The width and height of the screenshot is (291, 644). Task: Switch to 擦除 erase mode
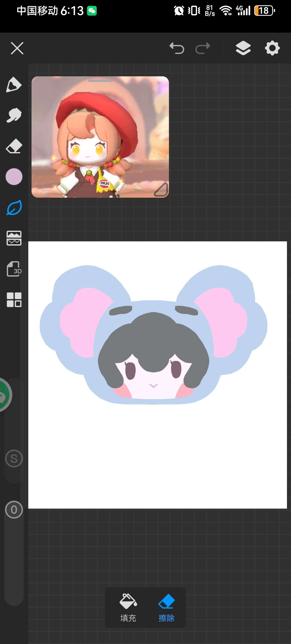(x=166, y=607)
